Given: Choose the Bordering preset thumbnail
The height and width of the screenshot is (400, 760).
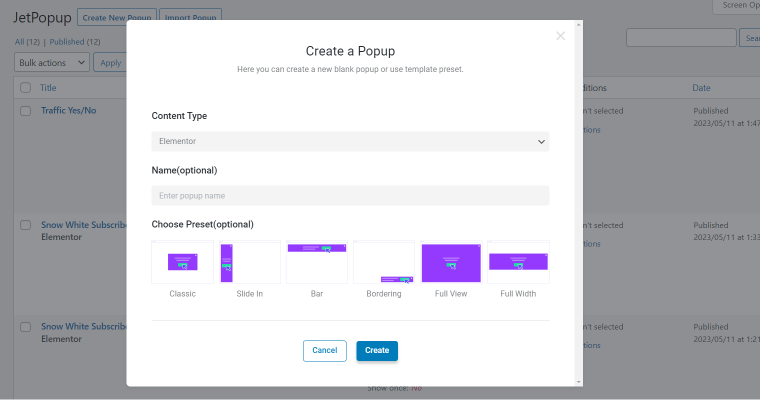Looking at the screenshot, I should click(x=384, y=262).
